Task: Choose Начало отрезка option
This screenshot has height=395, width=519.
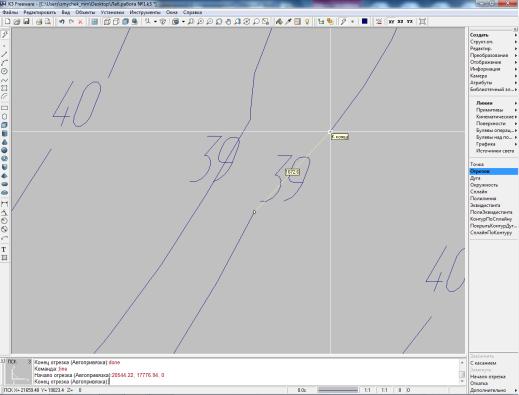Action: point(488,377)
